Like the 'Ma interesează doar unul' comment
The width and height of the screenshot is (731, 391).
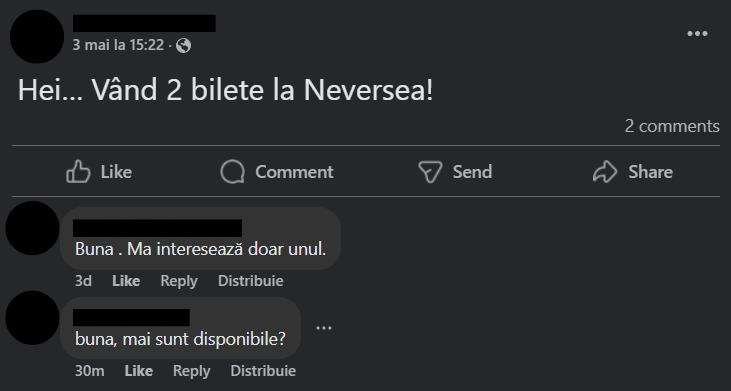click(x=126, y=281)
